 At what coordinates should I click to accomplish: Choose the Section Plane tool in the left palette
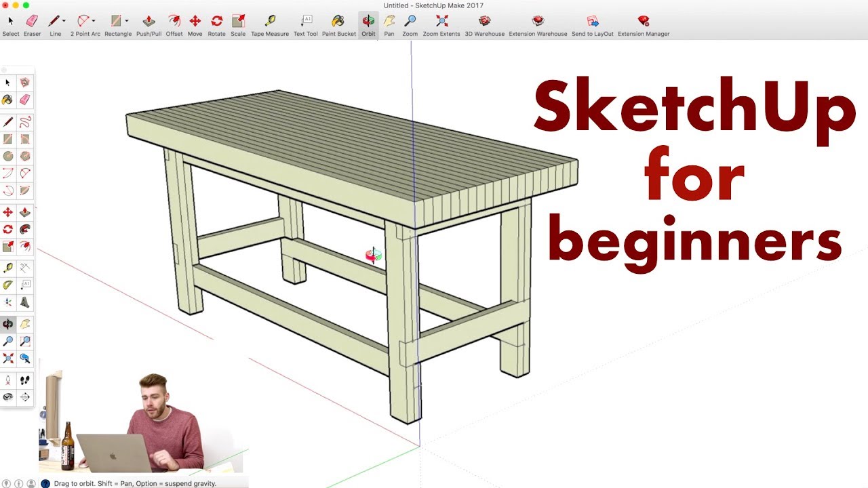[x=25, y=397]
